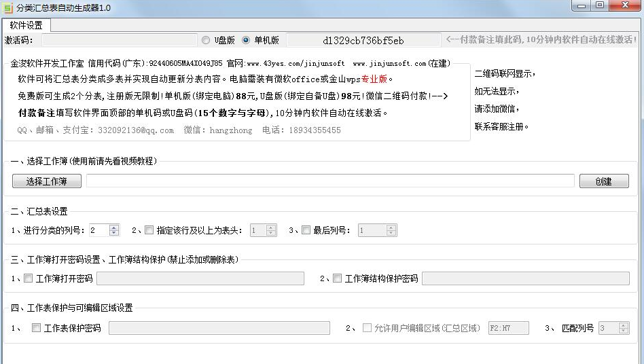Screen dimensions: 644x364
Task: Enable 指定该行及以上为表头 checkbox
Action: (x=149, y=230)
